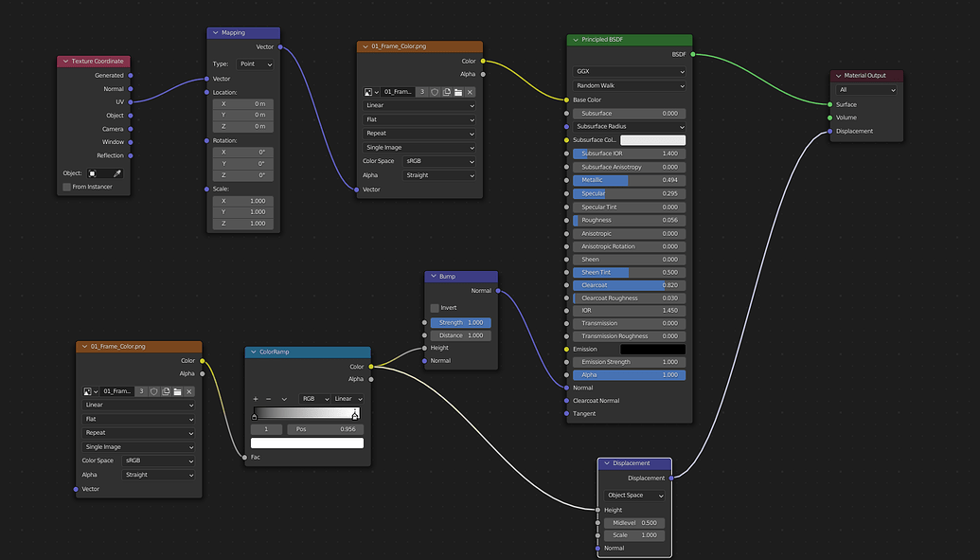This screenshot has height=560, width=980.
Task: Collapse the Bump node
Action: (x=433, y=277)
